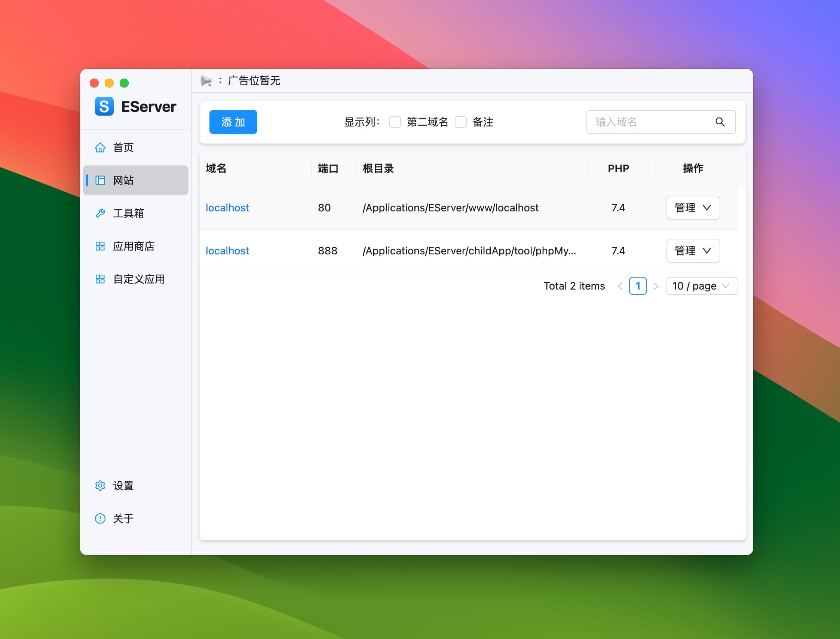This screenshot has width=840, height=639.
Task: Open the 10 / page size selector
Action: (702, 286)
